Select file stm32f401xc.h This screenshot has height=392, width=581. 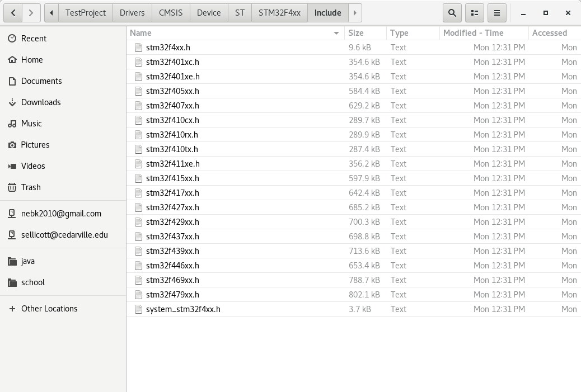click(354, 62)
